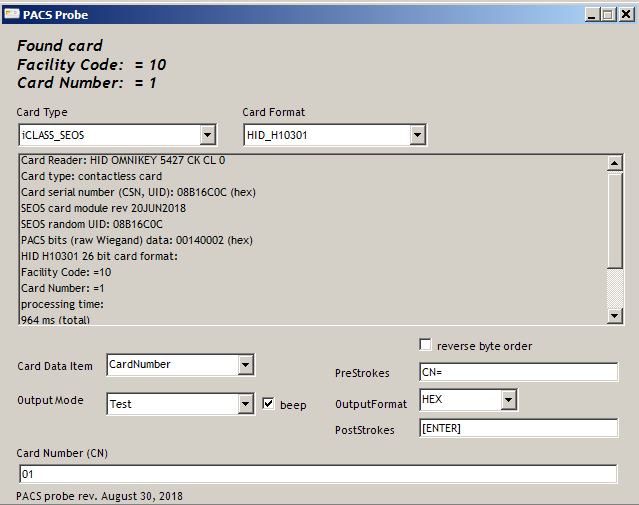Open the Card Type dropdown
Image resolution: width=639 pixels, height=505 pixels.
tap(208, 135)
